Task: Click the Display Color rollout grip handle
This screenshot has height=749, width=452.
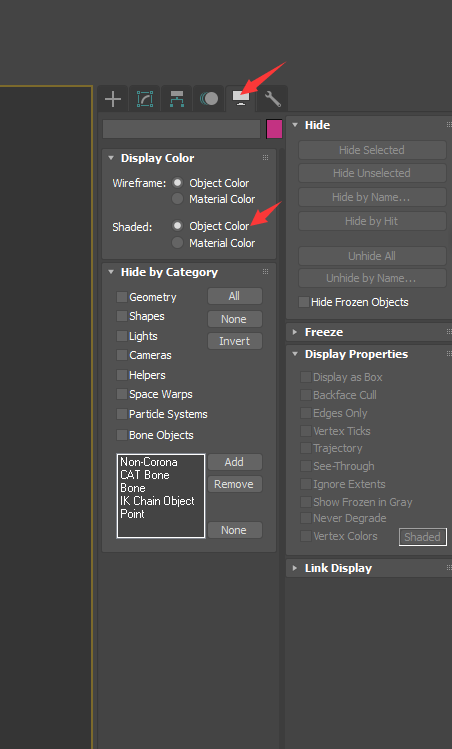Action: tap(265, 158)
